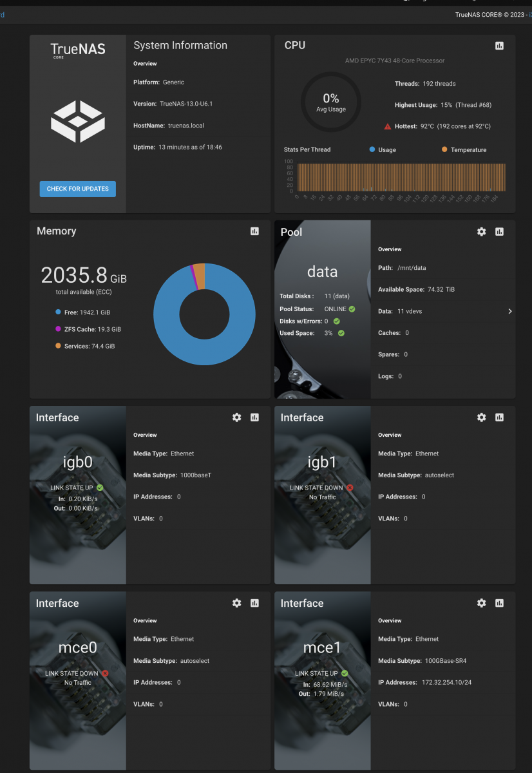Click the Highest Usage 15% Thread #68 text
Viewport: 532px width, 773px height.
pyautogui.click(x=443, y=105)
